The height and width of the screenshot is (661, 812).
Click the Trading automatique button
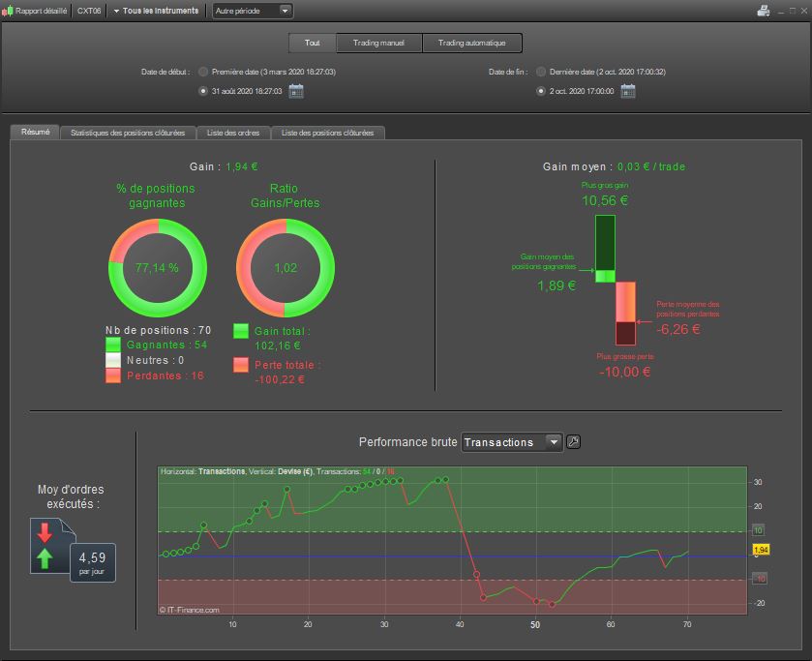coord(471,43)
